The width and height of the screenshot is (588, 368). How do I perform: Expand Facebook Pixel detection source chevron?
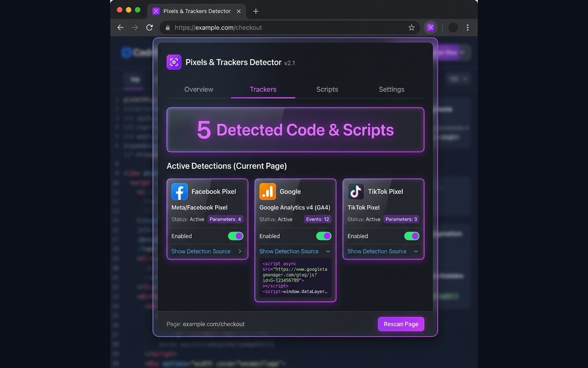point(239,251)
